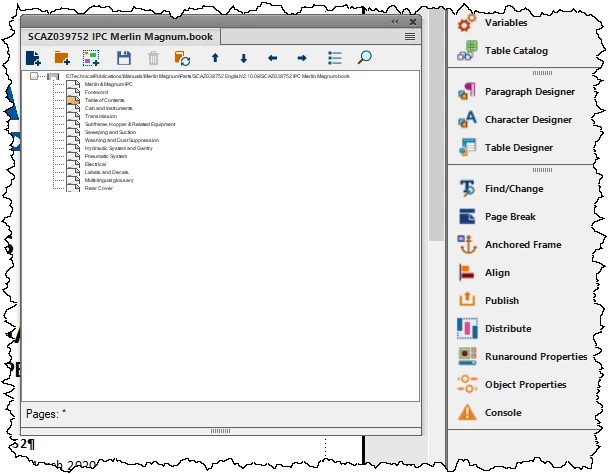Click the magnifying glass search icon
This screenshot has height=474, width=609.
click(364, 58)
